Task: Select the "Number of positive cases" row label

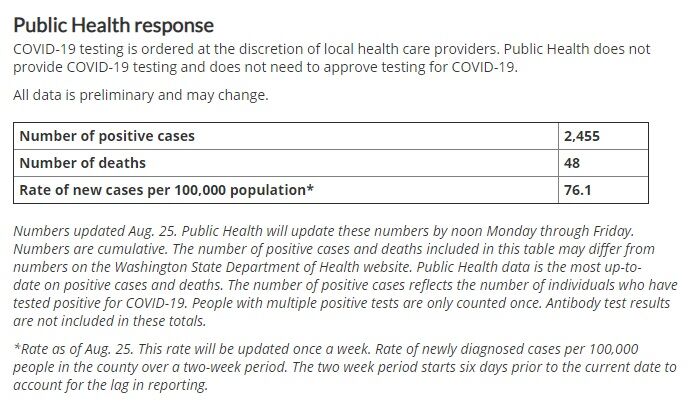Action: pyautogui.click(x=107, y=136)
